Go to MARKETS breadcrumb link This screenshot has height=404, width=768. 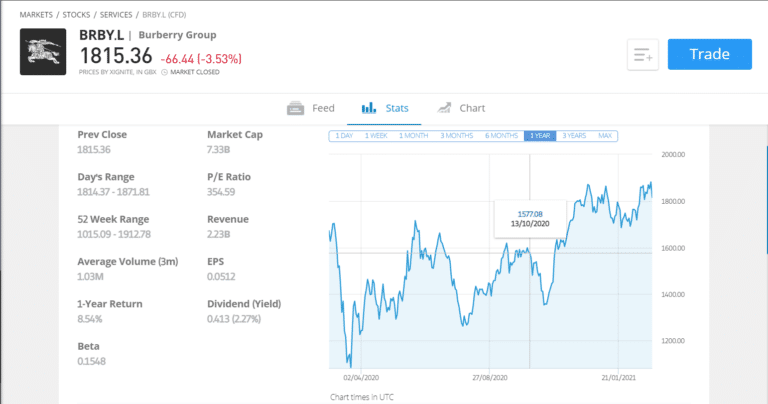pos(36,15)
